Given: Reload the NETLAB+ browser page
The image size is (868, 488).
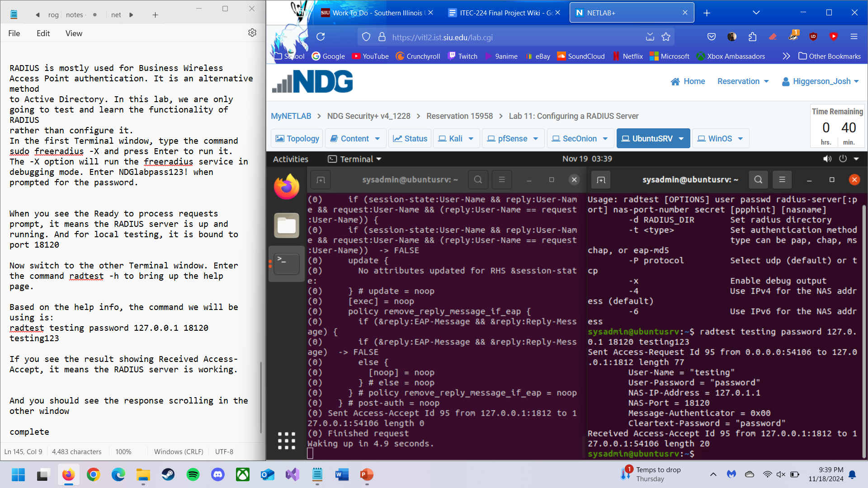Looking at the screenshot, I should 321,37.
